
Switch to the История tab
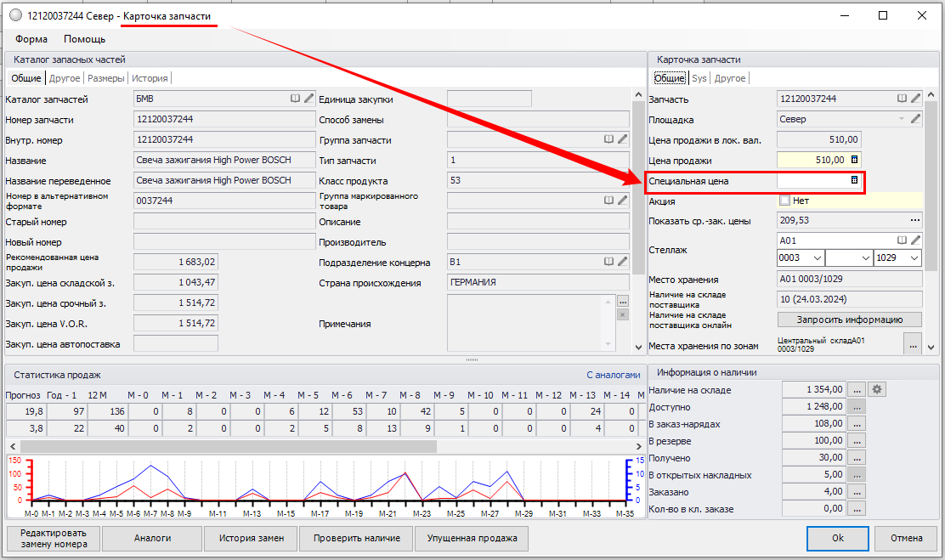pyautogui.click(x=150, y=78)
